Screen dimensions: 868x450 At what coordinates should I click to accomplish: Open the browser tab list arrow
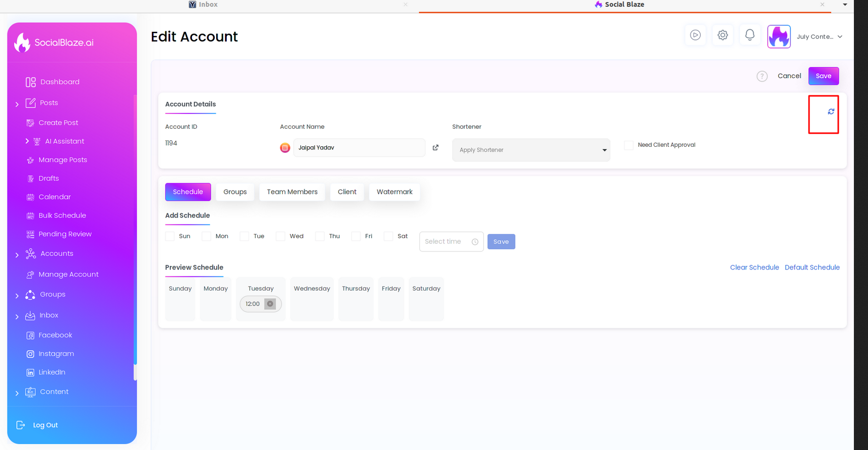tap(845, 5)
